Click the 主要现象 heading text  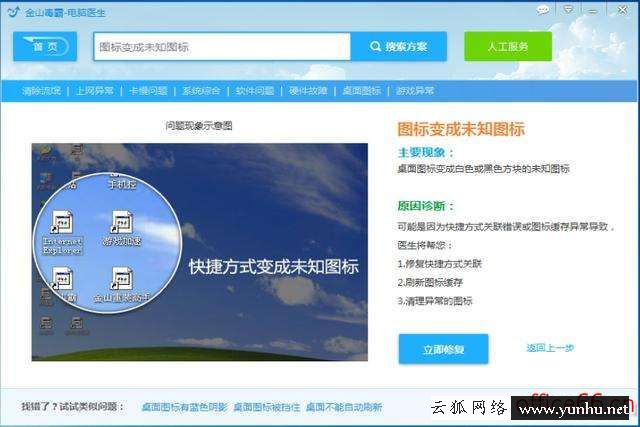[425, 153]
